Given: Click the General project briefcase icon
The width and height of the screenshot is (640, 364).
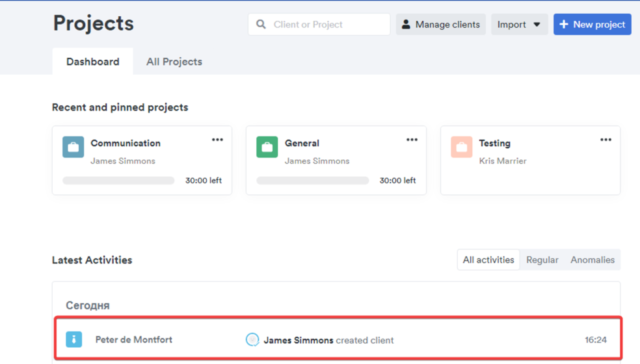Looking at the screenshot, I should [267, 147].
